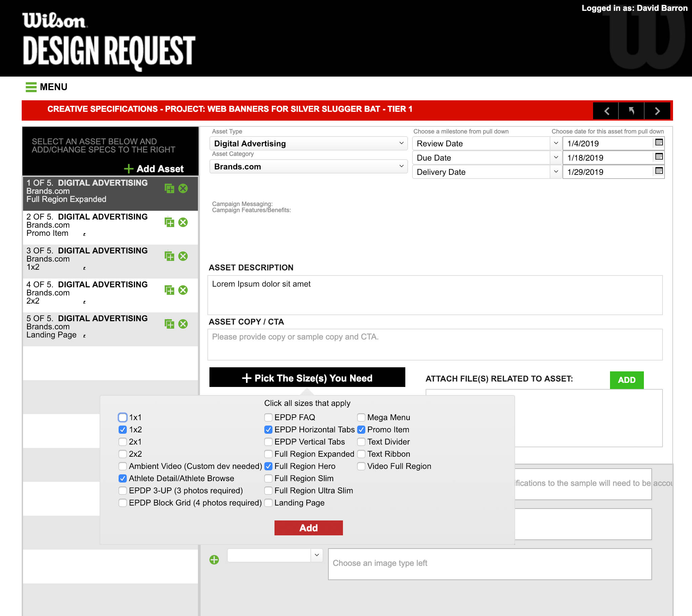Enable the 2x2 size checkbox
692x616 pixels.
[x=122, y=454]
